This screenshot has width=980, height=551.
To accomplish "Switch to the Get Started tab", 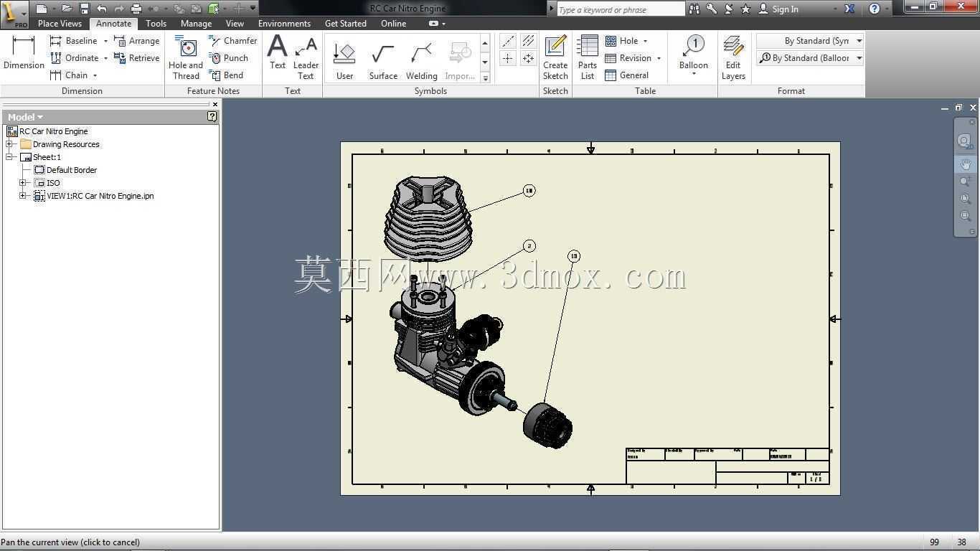I will pyautogui.click(x=346, y=24).
